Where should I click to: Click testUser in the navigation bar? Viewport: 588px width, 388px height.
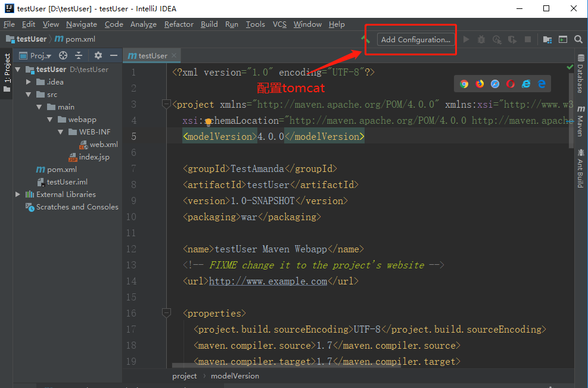pos(27,39)
